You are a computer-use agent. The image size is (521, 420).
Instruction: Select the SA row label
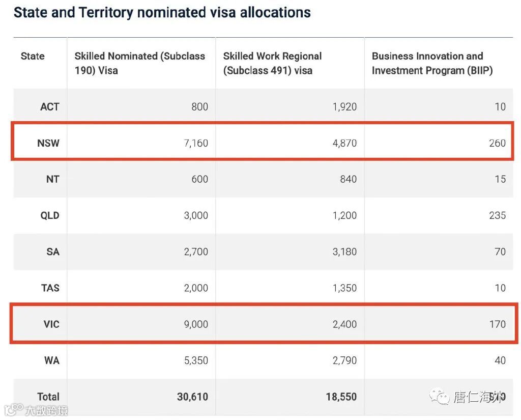pyautogui.click(x=53, y=251)
